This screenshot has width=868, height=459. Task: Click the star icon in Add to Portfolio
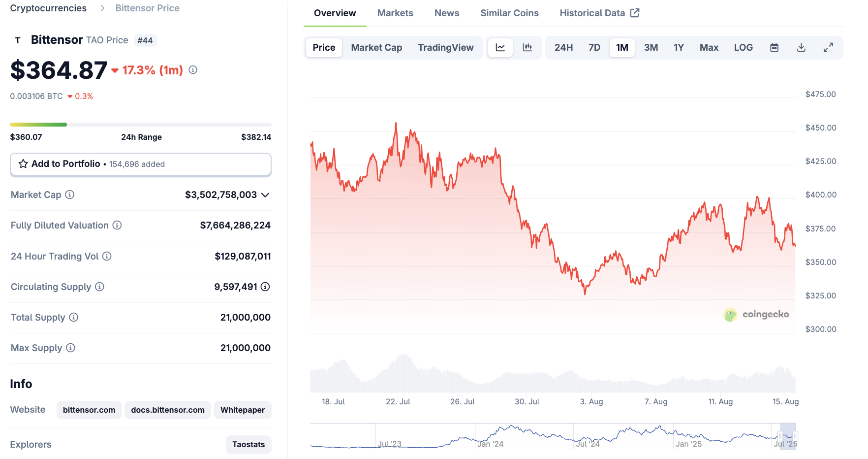click(x=23, y=164)
